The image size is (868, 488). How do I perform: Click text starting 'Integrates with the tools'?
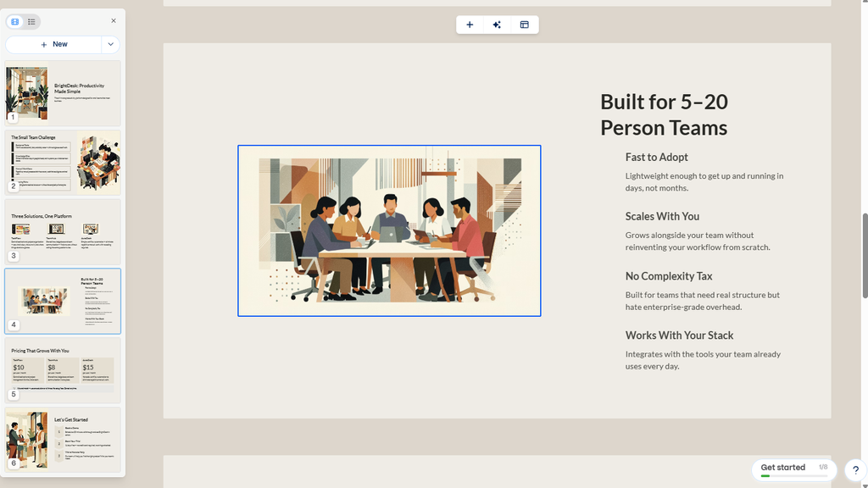click(703, 360)
